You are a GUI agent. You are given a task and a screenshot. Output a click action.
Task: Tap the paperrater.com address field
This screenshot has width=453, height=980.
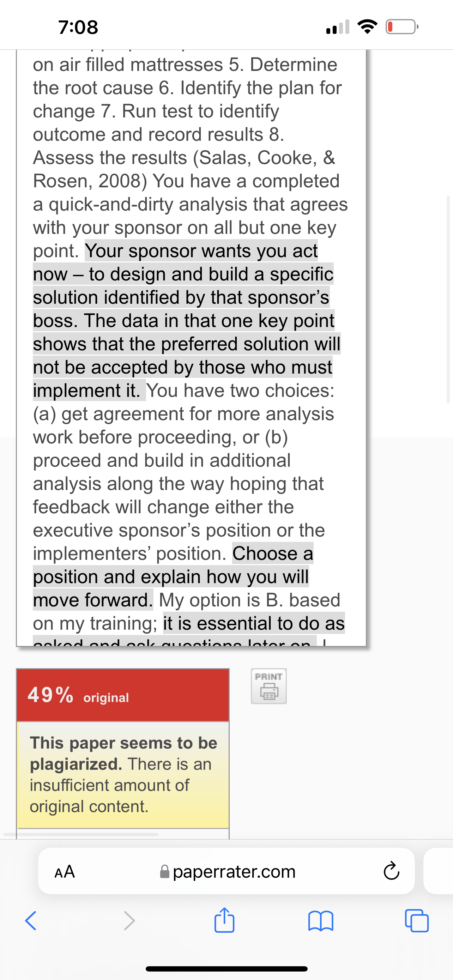[x=226, y=871]
